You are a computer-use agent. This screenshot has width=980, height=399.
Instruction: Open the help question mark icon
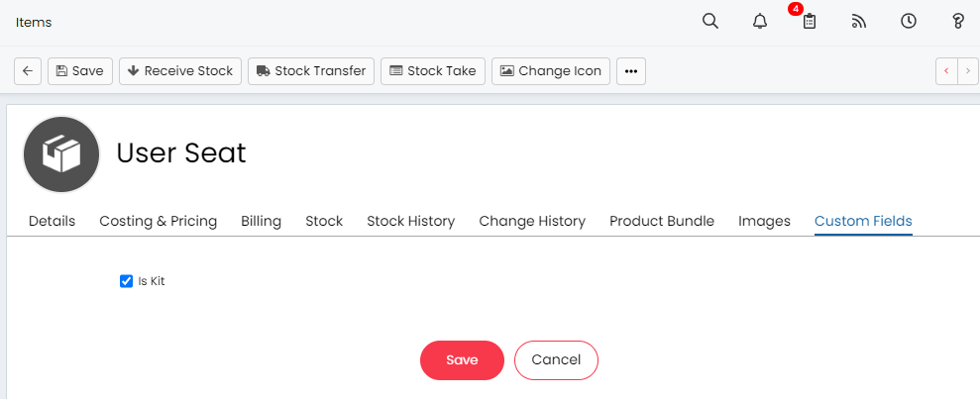point(957,21)
